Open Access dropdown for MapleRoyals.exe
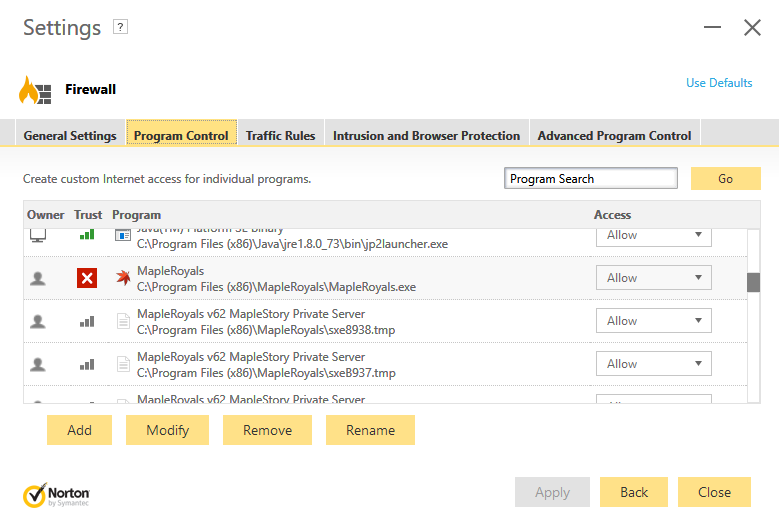The height and width of the screenshot is (521, 779). pos(654,278)
